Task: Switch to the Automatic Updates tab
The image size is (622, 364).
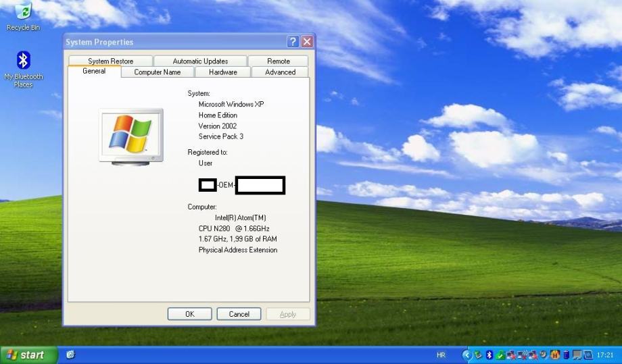Action: pyautogui.click(x=200, y=61)
